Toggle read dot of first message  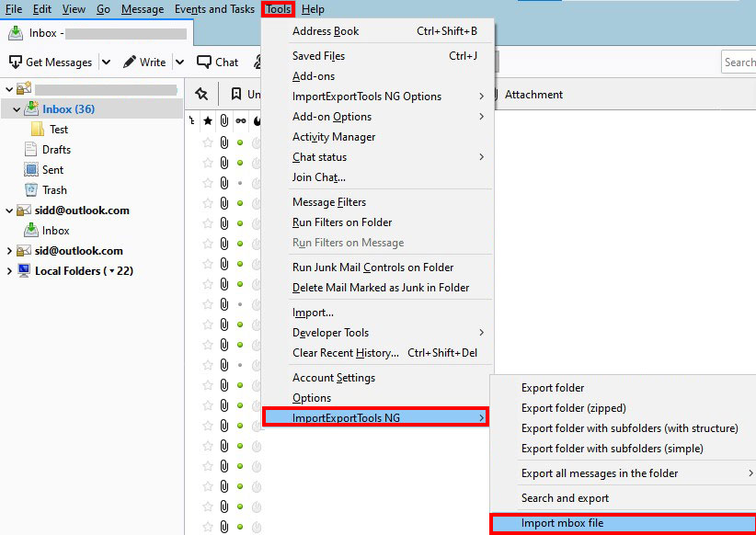(x=240, y=142)
